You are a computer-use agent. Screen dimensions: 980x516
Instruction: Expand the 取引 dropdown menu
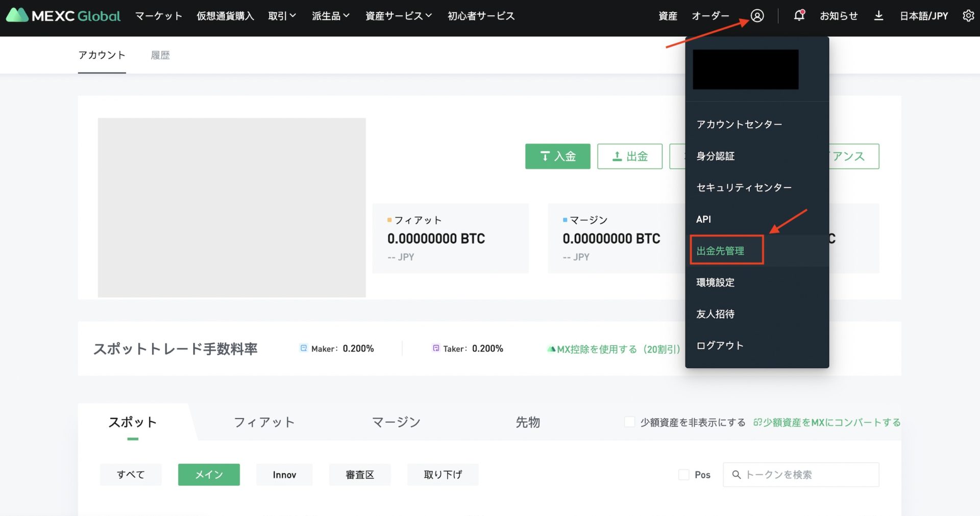[282, 16]
